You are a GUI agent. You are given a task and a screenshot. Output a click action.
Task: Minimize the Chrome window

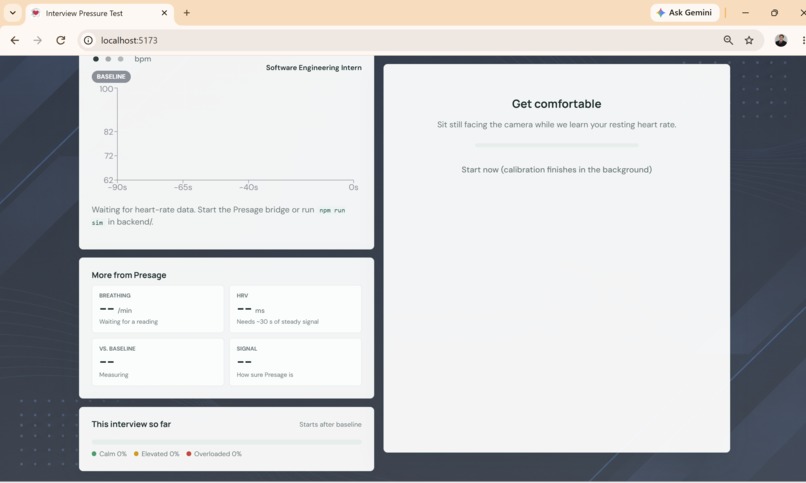pyautogui.click(x=745, y=13)
